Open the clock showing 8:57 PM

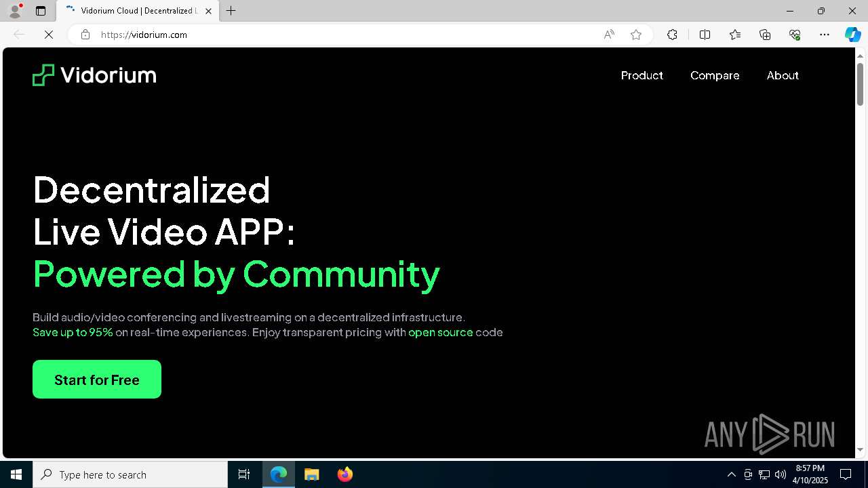pos(810,474)
